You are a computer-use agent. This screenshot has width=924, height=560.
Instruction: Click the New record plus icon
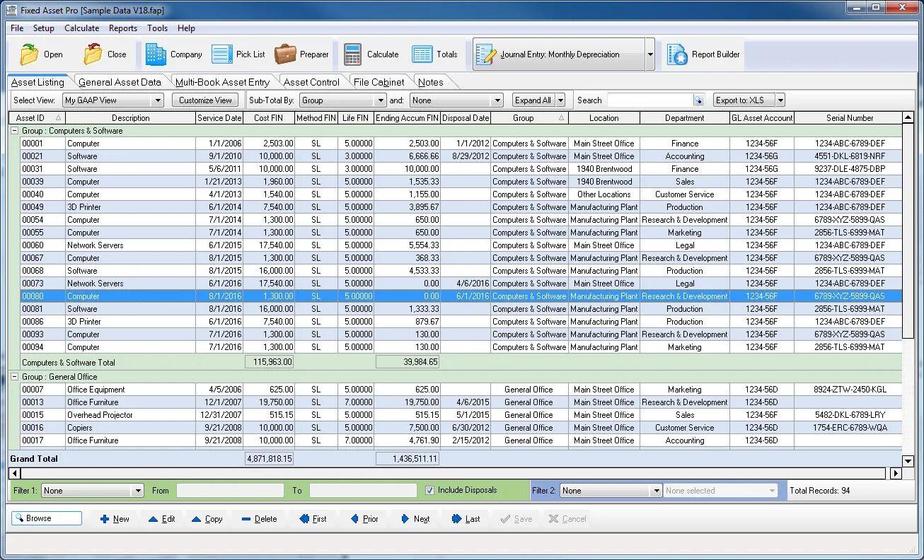pyautogui.click(x=105, y=519)
